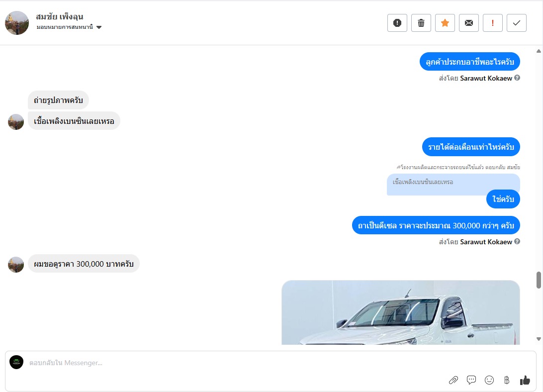
Task: Mark conversation done with checkmark button
Action: pyautogui.click(x=517, y=23)
